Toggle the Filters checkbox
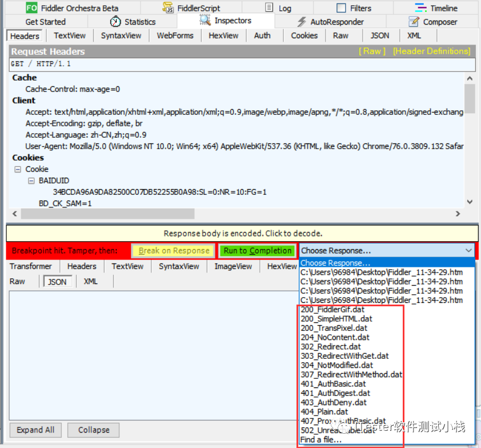 pos(341,8)
